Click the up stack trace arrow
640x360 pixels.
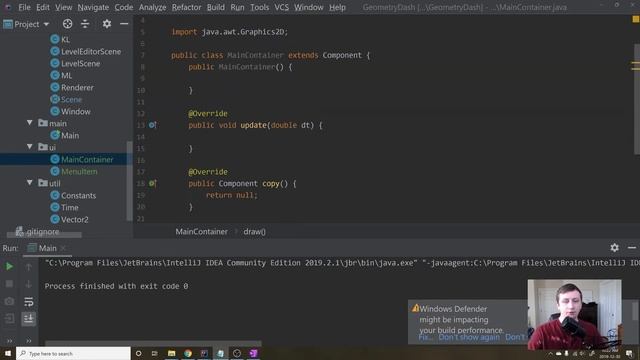coord(29,267)
